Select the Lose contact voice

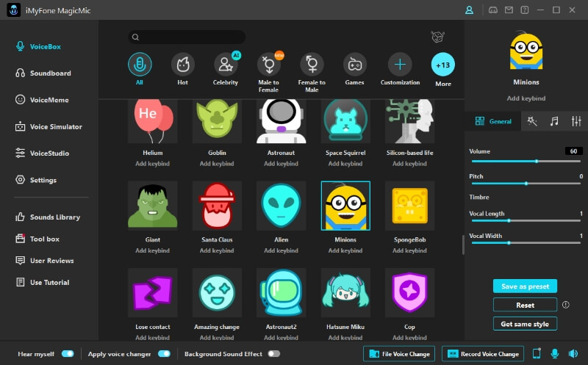[153, 293]
